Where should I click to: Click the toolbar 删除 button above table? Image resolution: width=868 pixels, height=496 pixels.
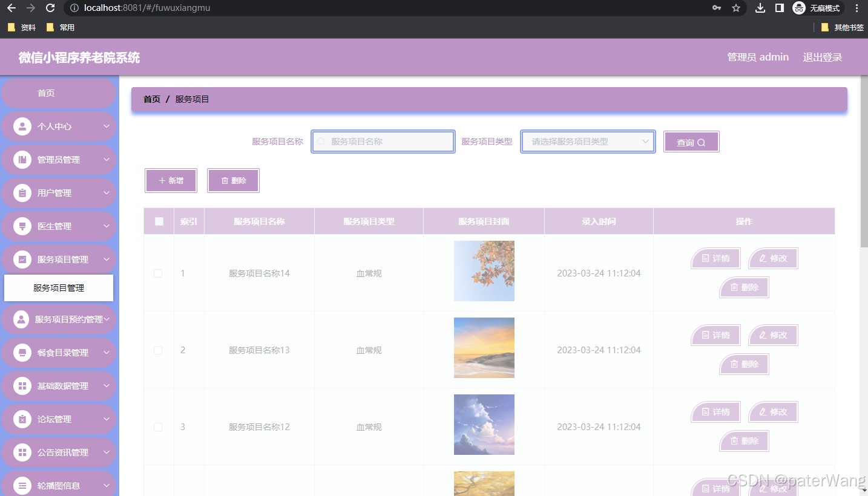tap(233, 181)
